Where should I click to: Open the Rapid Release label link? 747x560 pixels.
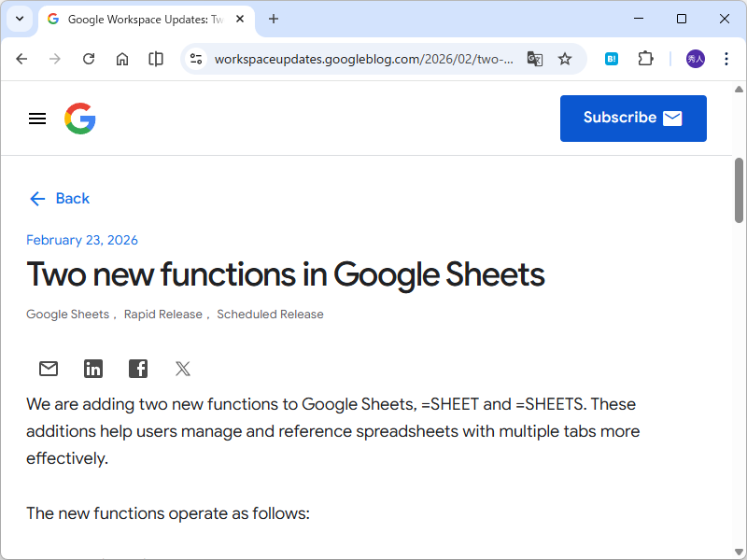click(x=163, y=315)
